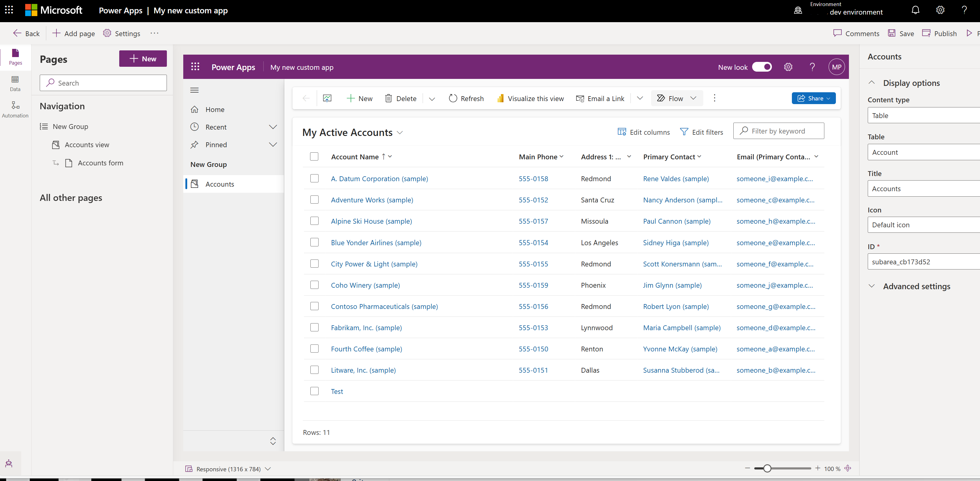Check the A. Datum Corporation checkbox
The height and width of the screenshot is (481, 980).
tap(315, 178)
